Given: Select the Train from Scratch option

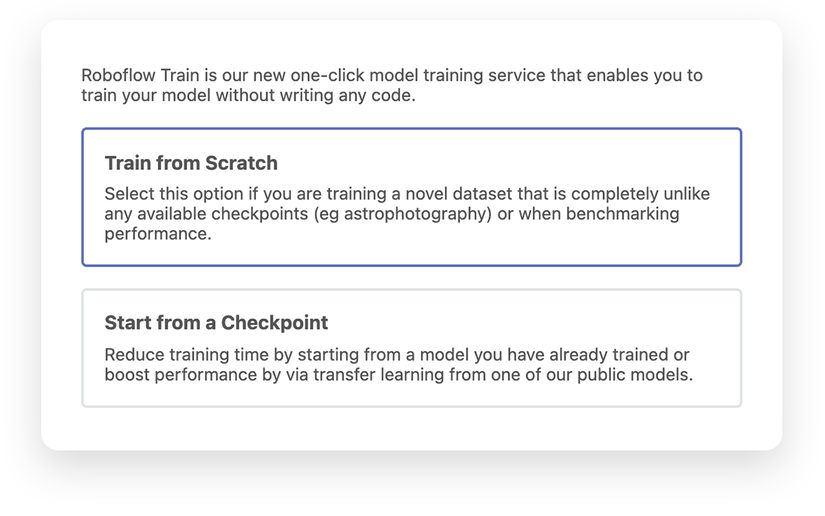Looking at the screenshot, I should point(411,197).
